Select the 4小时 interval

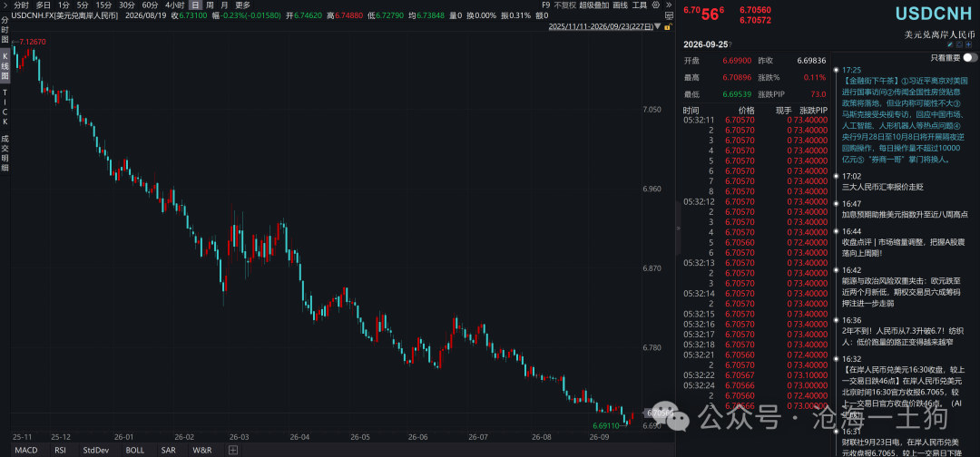pyautogui.click(x=174, y=5)
